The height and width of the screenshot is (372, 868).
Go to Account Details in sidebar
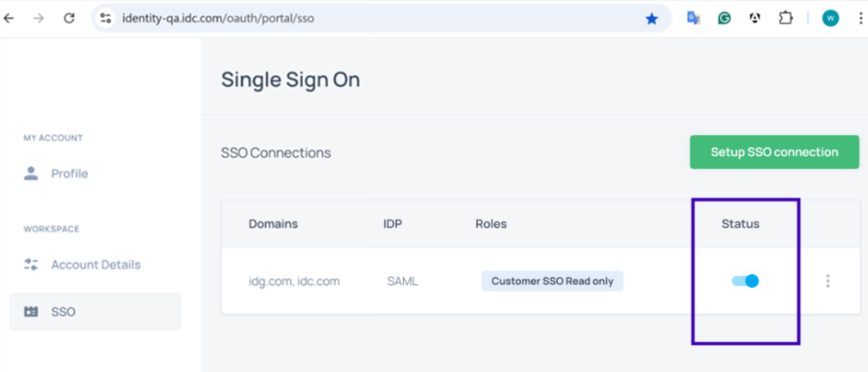95,264
